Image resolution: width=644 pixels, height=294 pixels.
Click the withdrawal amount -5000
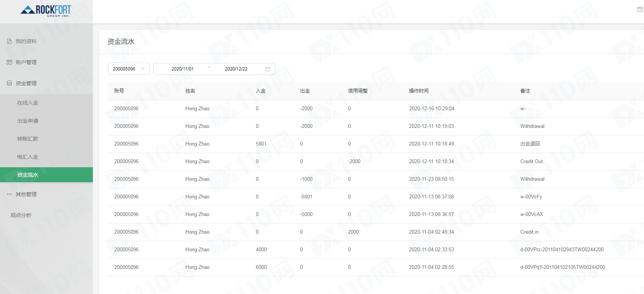[306, 214]
